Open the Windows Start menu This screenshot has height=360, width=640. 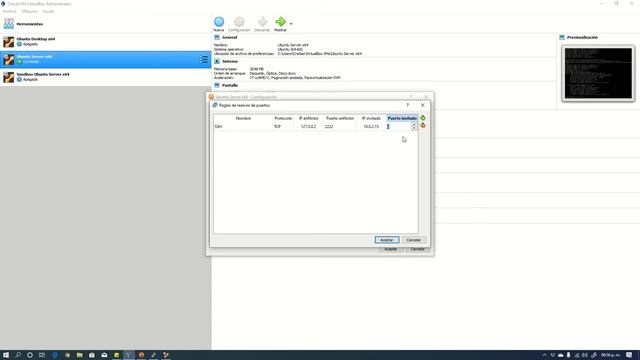coord(6,355)
